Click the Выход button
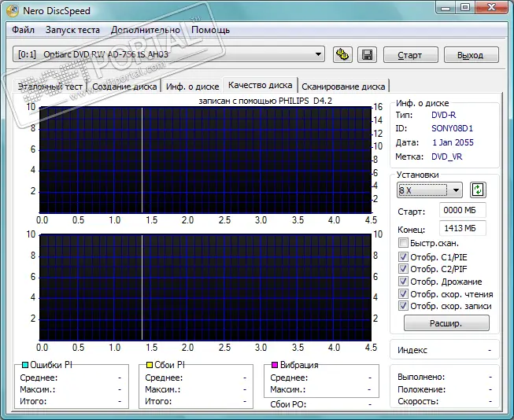Screen dimensions: 514x420 [x=470, y=55]
